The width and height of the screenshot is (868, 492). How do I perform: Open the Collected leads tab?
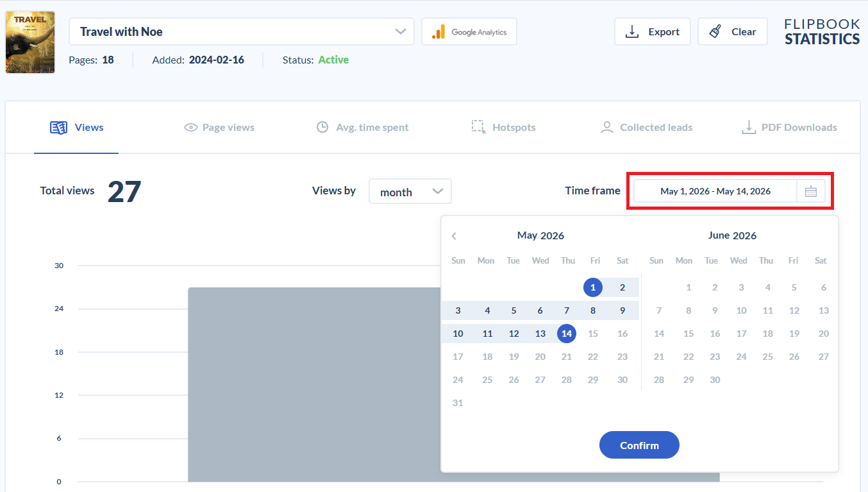click(x=646, y=127)
